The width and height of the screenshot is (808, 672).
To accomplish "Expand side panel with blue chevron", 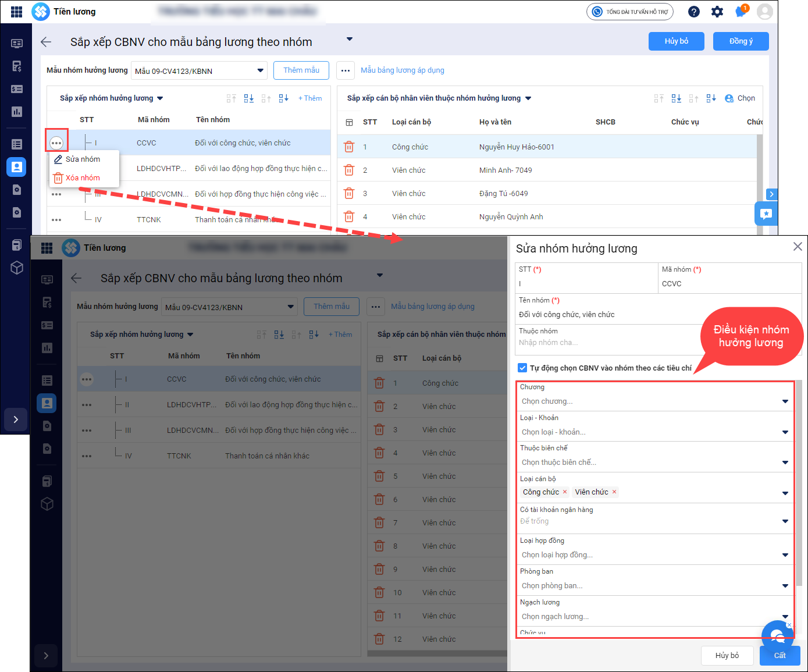I will tap(771, 194).
